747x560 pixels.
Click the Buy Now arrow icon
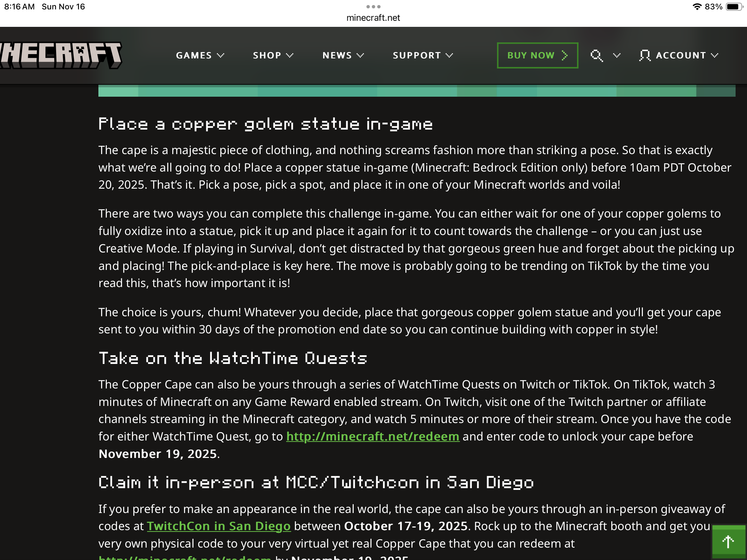pyautogui.click(x=565, y=55)
